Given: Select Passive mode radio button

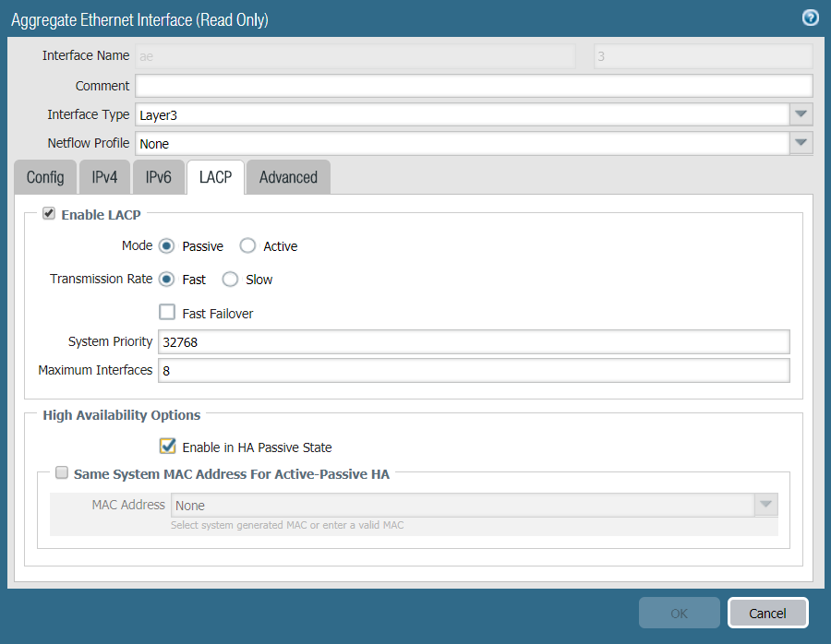Looking at the screenshot, I should 167,246.
